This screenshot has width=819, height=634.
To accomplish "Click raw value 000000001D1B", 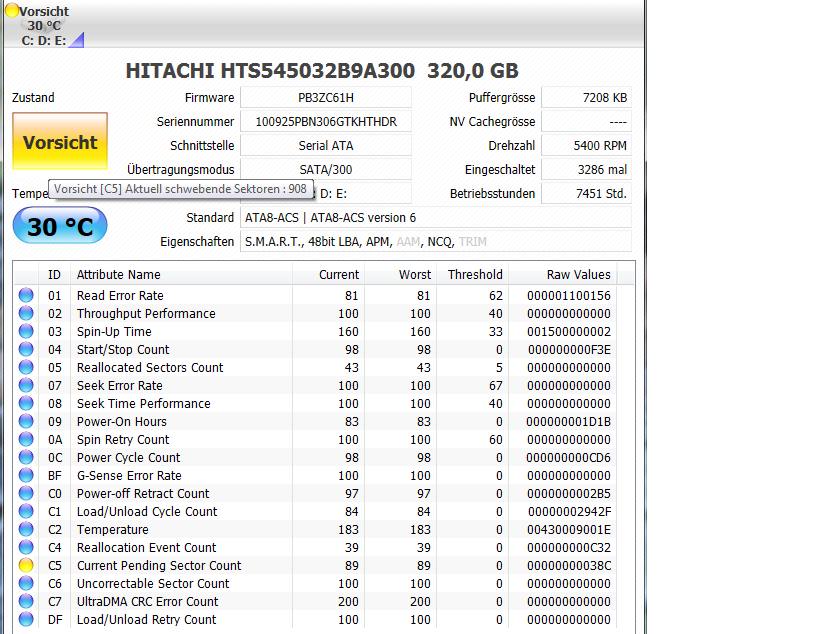I will 568,421.
